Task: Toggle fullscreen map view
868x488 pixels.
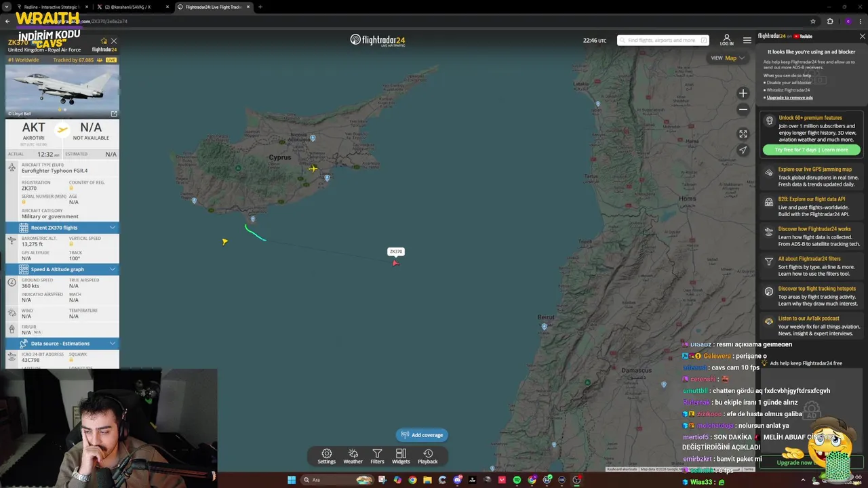Action: point(743,134)
